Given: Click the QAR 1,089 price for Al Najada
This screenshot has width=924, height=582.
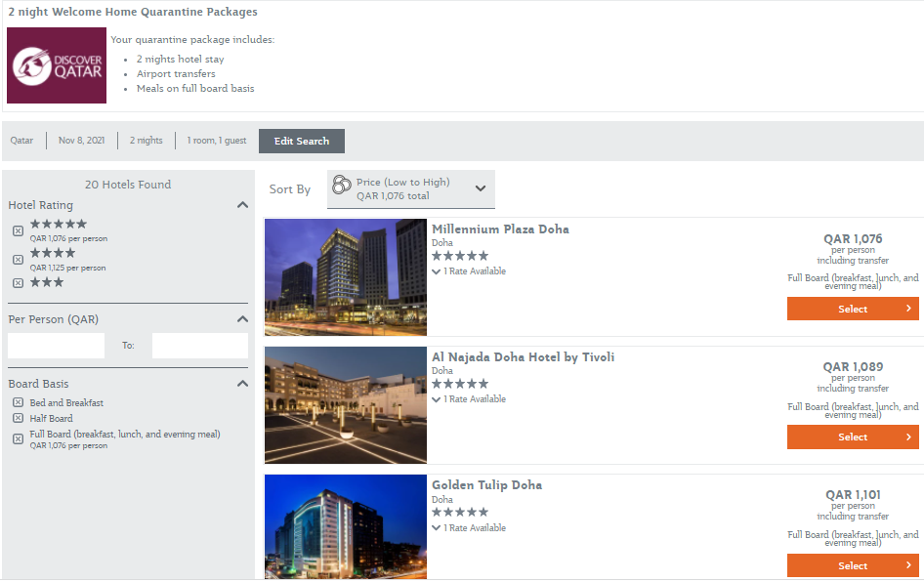Looking at the screenshot, I should pos(853,367).
